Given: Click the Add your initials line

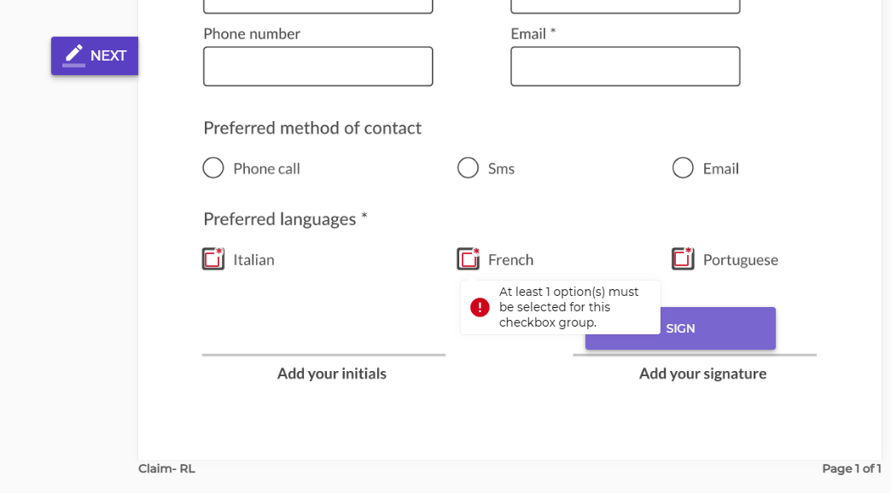Looking at the screenshot, I should click(324, 355).
